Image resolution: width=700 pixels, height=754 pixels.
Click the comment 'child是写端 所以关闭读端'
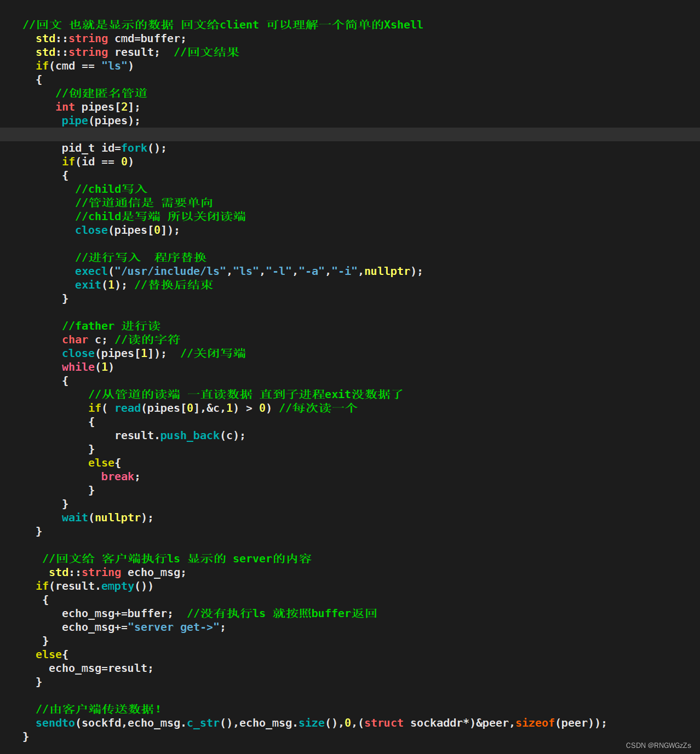pyautogui.click(x=160, y=216)
